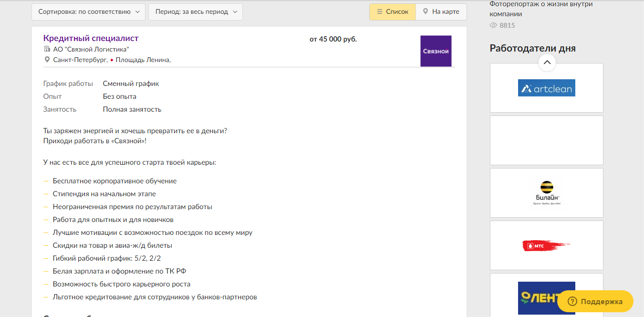Click the text Без опыта
Viewport: 644px width, 317px height.
click(x=120, y=96)
